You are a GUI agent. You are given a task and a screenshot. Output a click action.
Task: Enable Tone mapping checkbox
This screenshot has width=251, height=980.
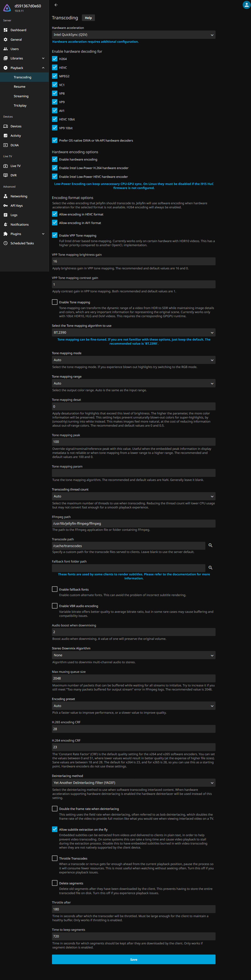click(x=55, y=302)
